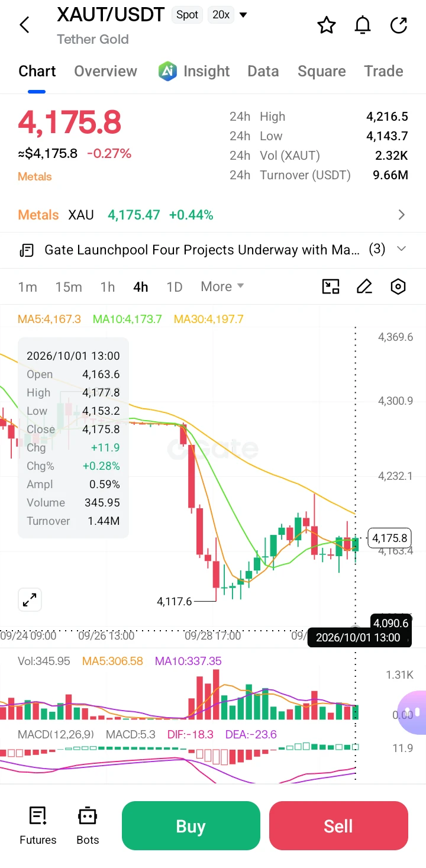
Task: Open picture-in-picture chart icon
Action: point(331,287)
